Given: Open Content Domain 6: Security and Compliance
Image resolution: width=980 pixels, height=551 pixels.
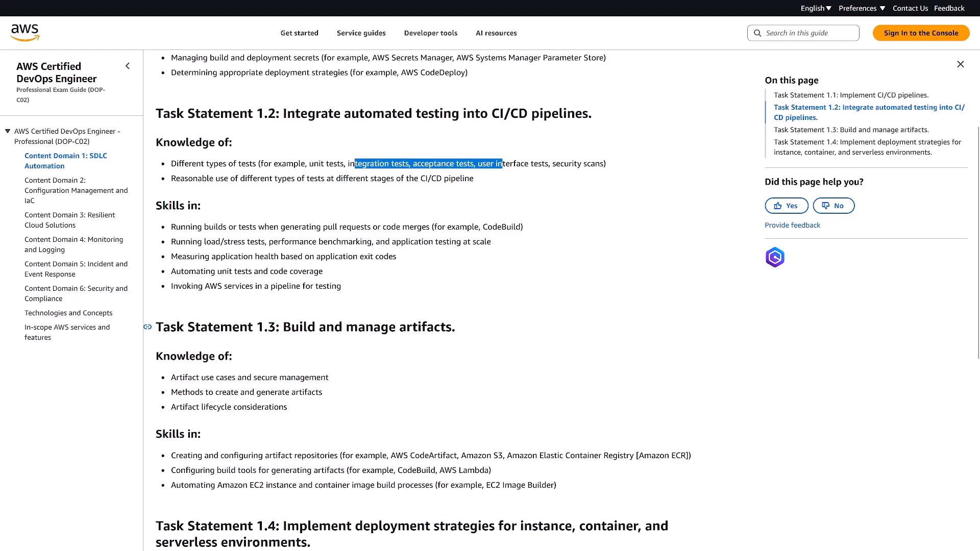Looking at the screenshot, I should pyautogui.click(x=76, y=293).
